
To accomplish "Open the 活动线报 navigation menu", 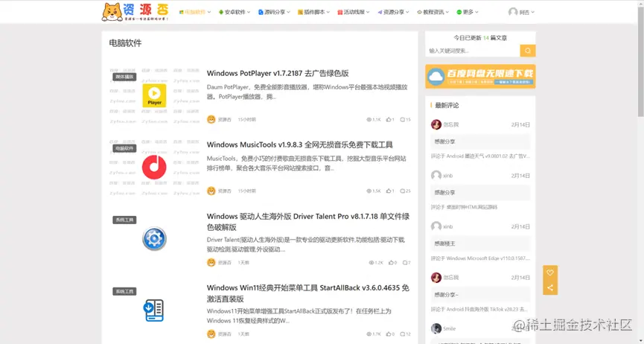I will point(354,12).
